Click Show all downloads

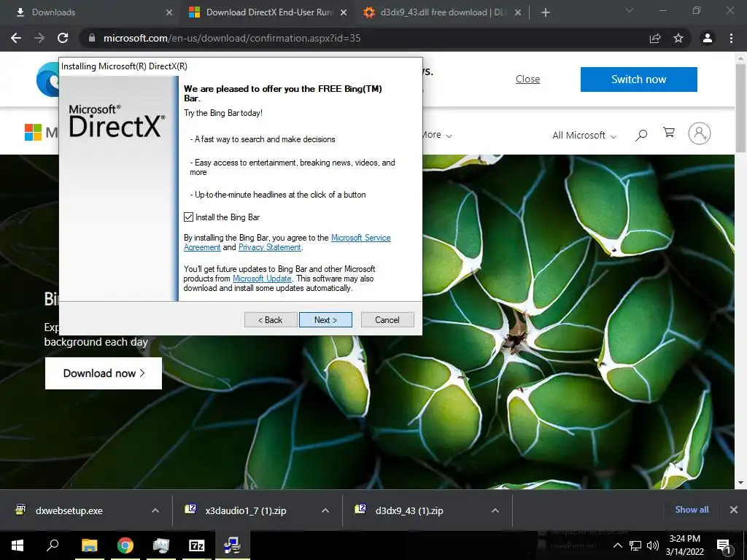coord(692,510)
